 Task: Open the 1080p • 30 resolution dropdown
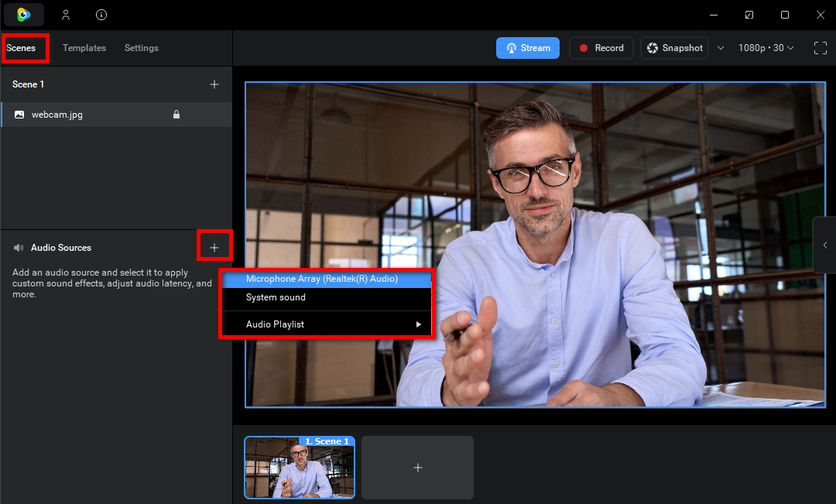(766, 48)
